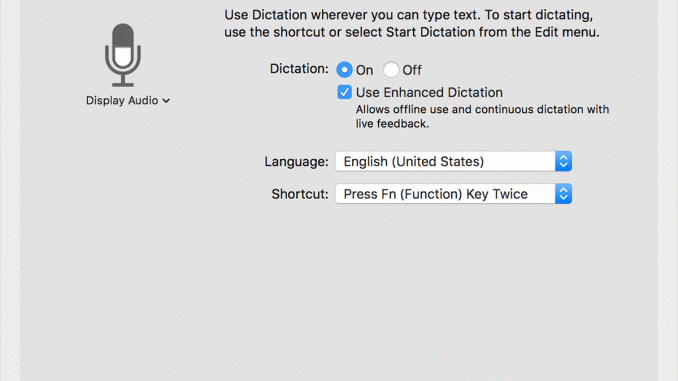Click the 'Off' text label

tap(412, 70)
